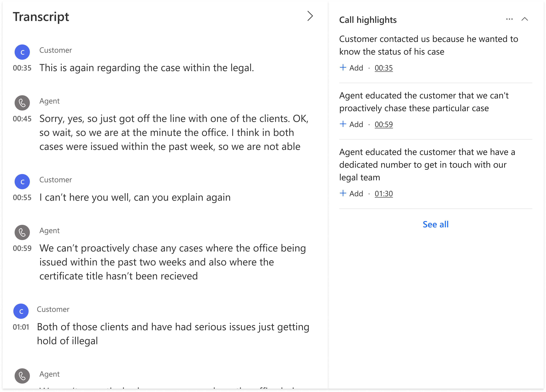Click the bottom Agent phone icon
This screenshot has width=546, height=392.
coord(22,376)
